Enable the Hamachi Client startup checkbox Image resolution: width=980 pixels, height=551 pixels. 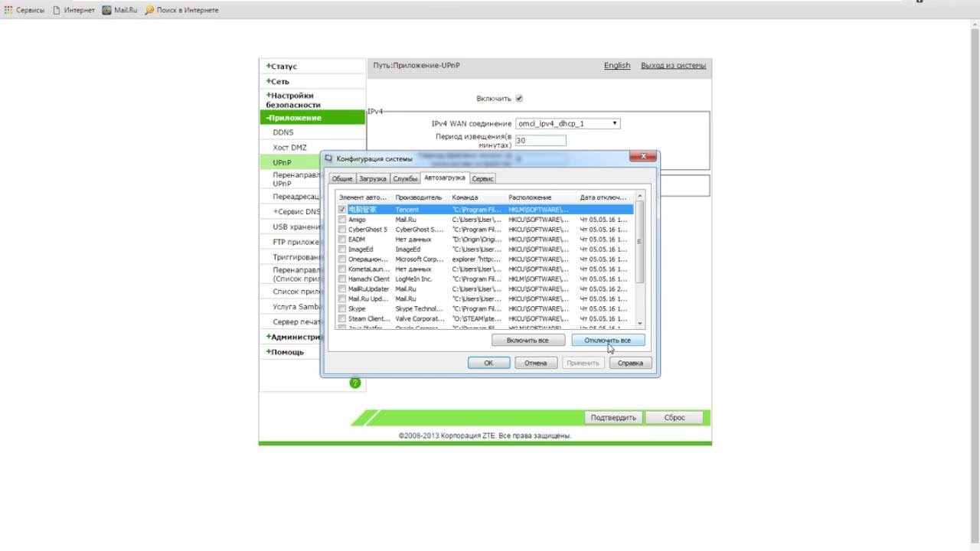[342, 279]
